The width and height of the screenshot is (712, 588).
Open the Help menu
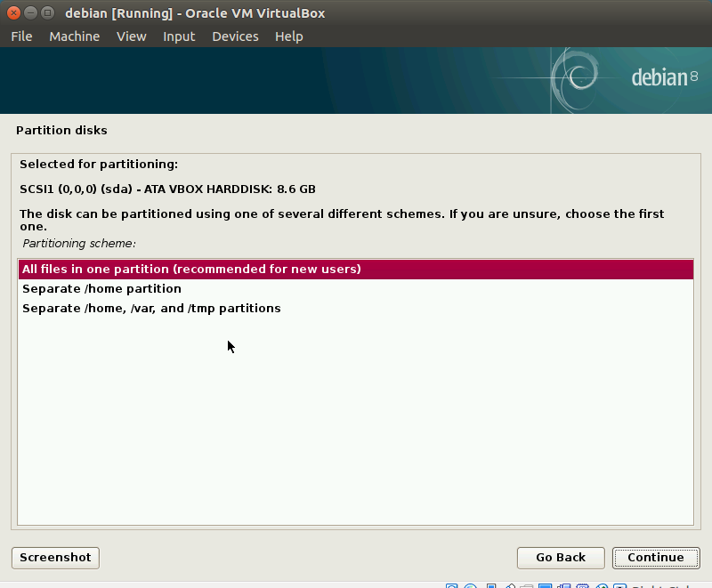(x=288, y=36)
